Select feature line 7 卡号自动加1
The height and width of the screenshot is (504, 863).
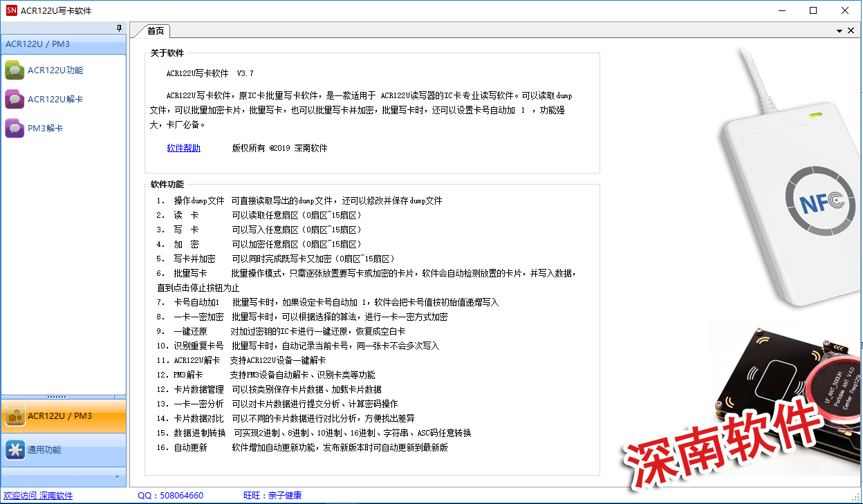pos(327,302)
